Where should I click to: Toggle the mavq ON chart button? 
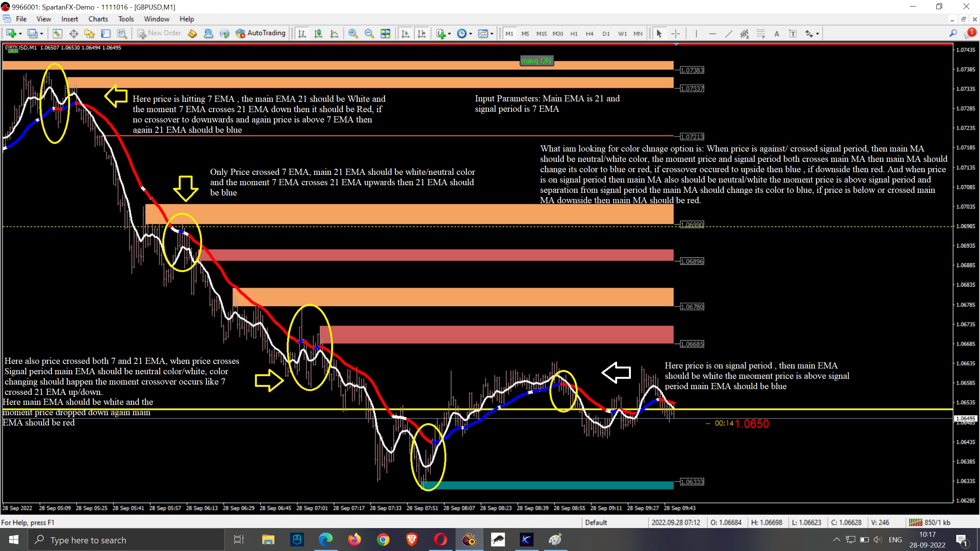coord(536,60)
